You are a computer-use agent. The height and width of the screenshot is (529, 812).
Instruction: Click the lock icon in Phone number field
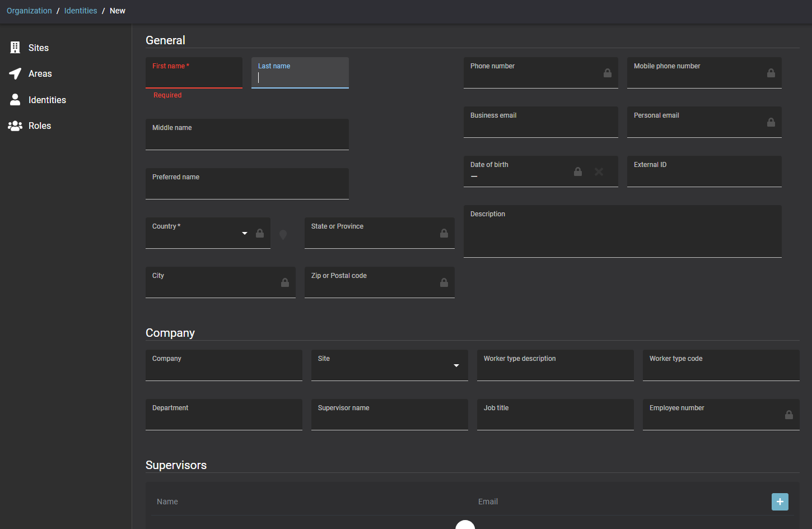click(608, 73)
